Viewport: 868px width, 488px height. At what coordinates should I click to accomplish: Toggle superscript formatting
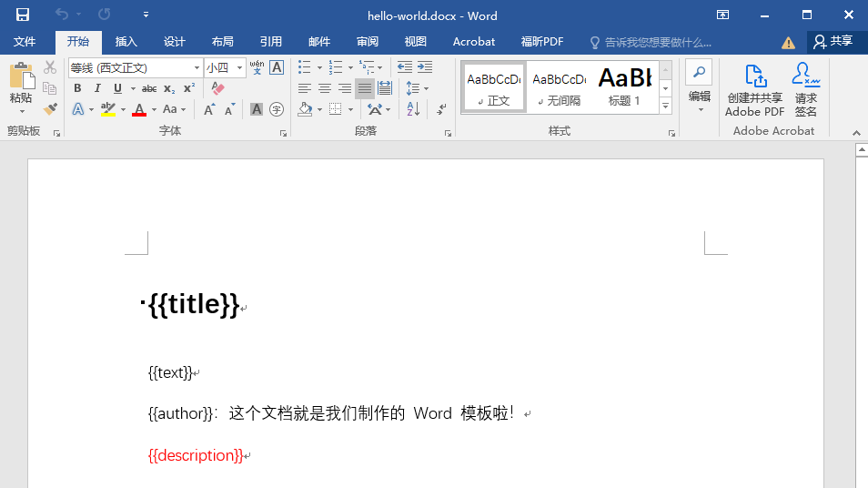[189, 88]
